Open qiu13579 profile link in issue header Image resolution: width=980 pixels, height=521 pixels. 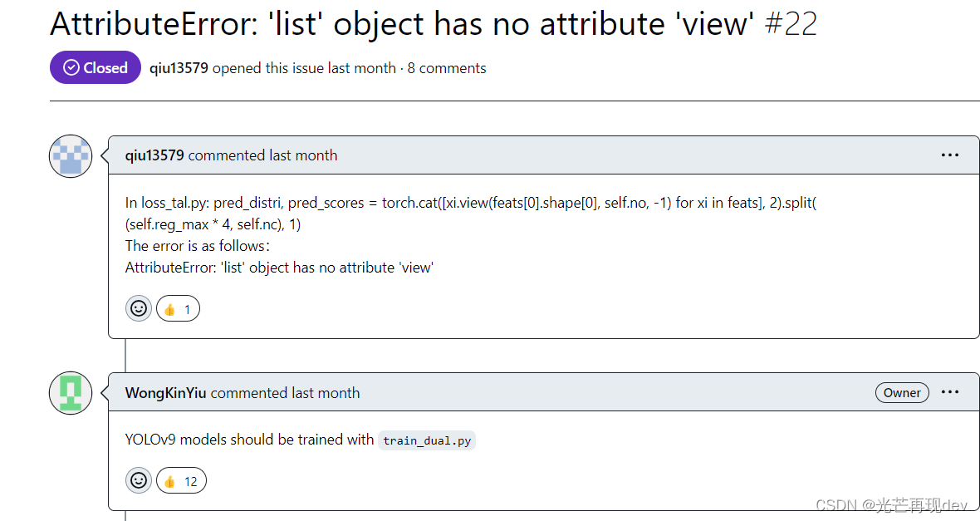179,68
